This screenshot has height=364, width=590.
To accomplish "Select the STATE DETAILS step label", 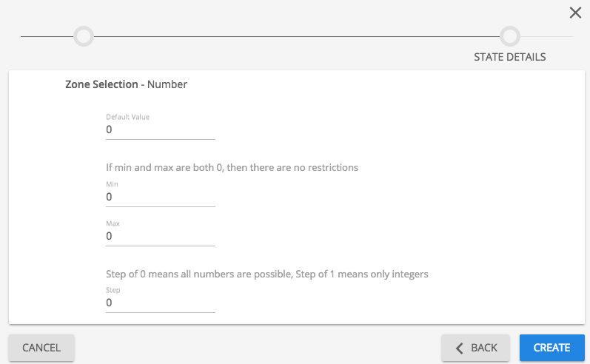I will point(509,57).
